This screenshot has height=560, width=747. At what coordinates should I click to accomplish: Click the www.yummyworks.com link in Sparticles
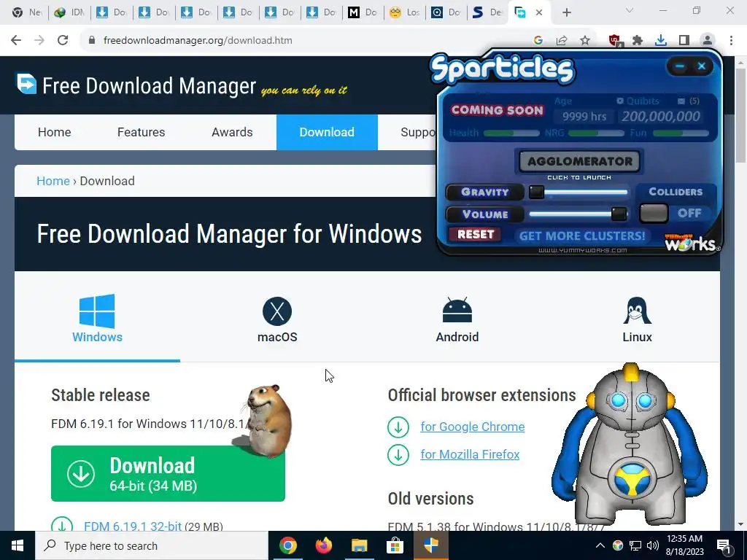(582, 250)
